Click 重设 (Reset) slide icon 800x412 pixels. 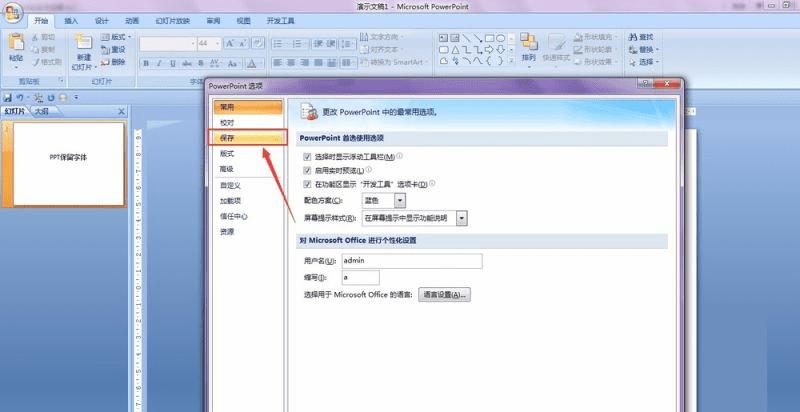(106, 50)
